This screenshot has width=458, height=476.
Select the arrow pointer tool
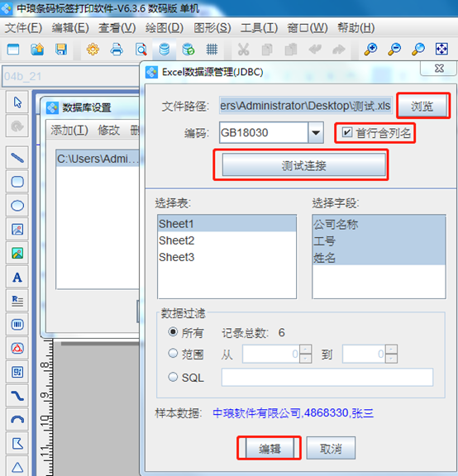[x=17, y=102]
